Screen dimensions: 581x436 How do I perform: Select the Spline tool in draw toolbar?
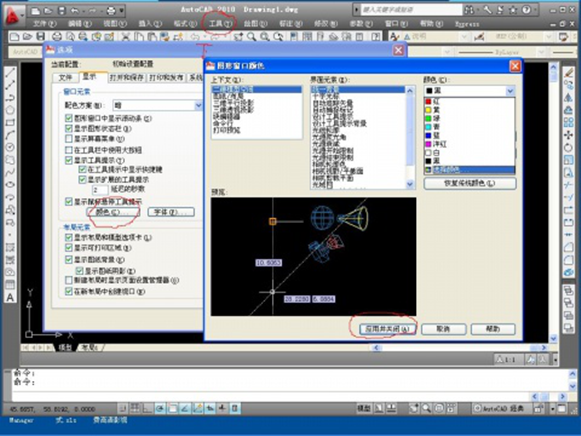coord(10,172)
